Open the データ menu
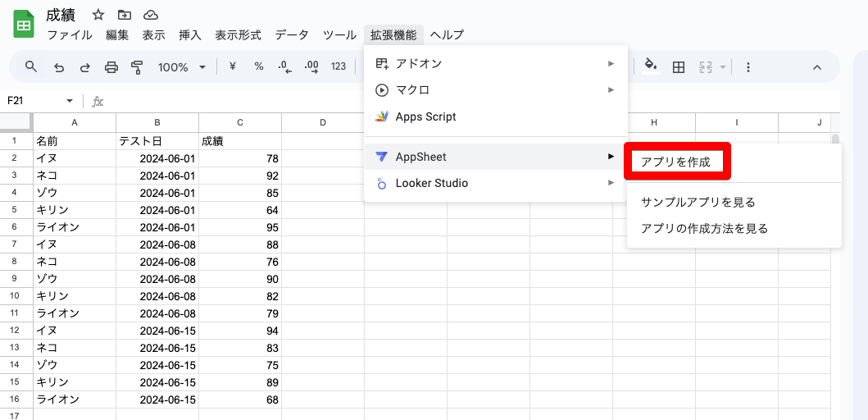The image size is (868, 420). coord(292,35)
